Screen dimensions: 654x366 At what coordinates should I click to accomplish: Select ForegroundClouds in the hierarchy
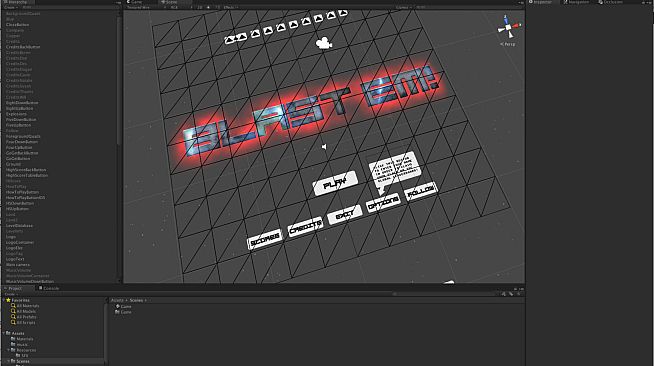click(x=23, y=136)
